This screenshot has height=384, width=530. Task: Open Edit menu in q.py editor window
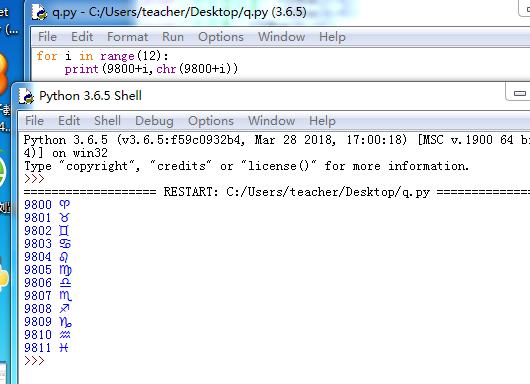point(82,37)
